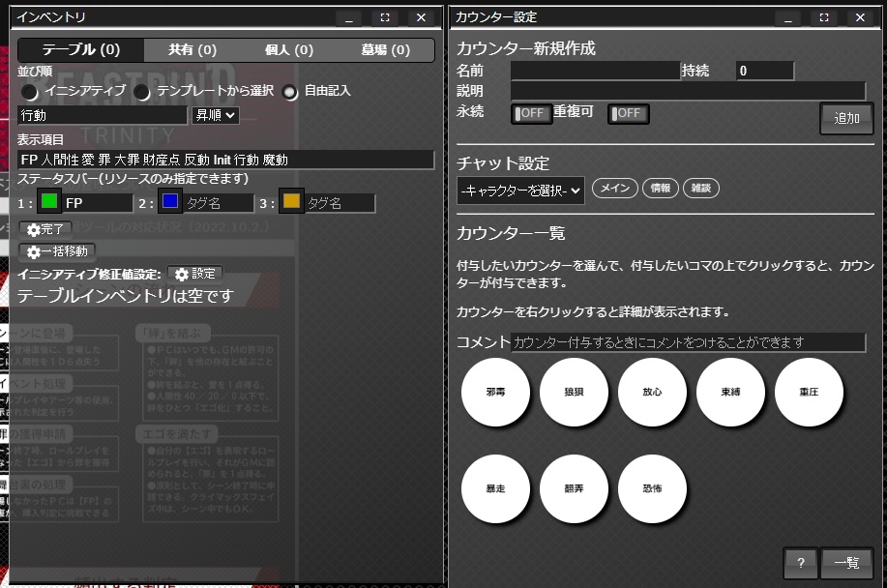This screenshot has width=887, height=588.
Task: Select the 重圧 counter icon
Action: point(809,392)
